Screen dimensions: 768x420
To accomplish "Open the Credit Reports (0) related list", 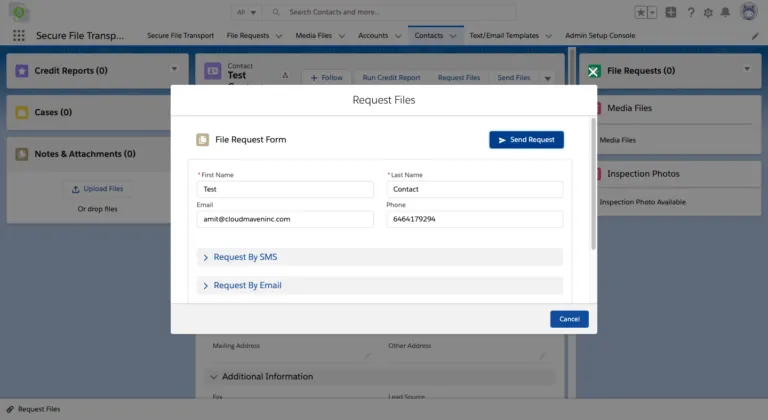I will point(71,71).
